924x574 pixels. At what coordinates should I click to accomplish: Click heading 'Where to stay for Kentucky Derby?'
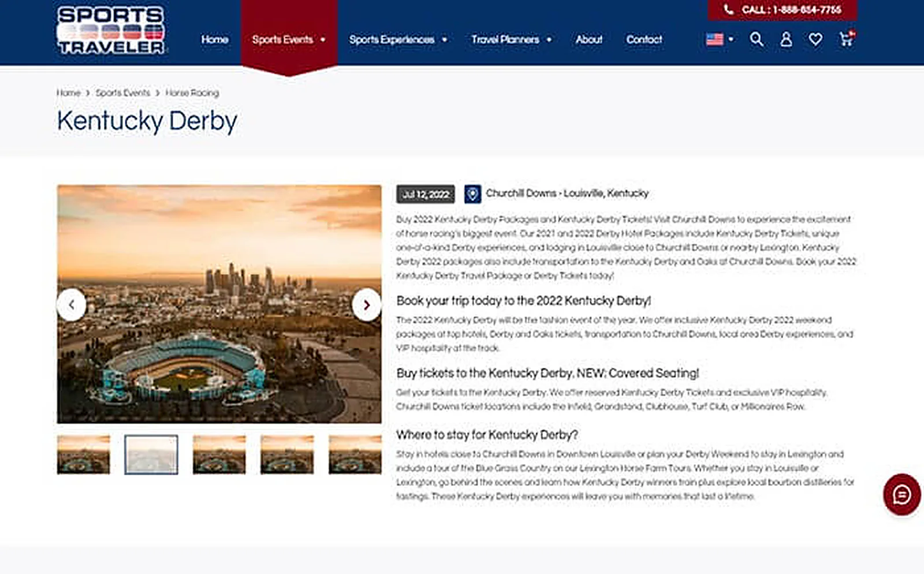tap(487, 434)
